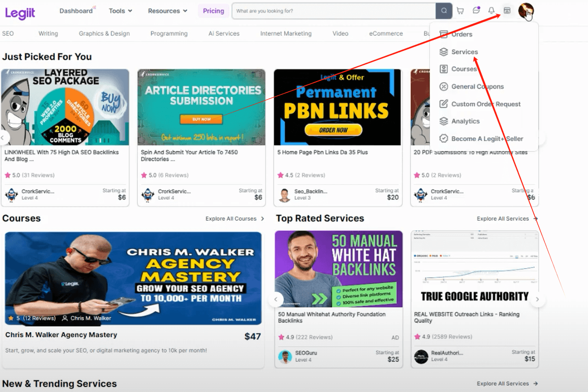Focus the 'What are you looking for?' search field
Image resolution: width=588 pixels, height=392 pixels.
[334, 11]
